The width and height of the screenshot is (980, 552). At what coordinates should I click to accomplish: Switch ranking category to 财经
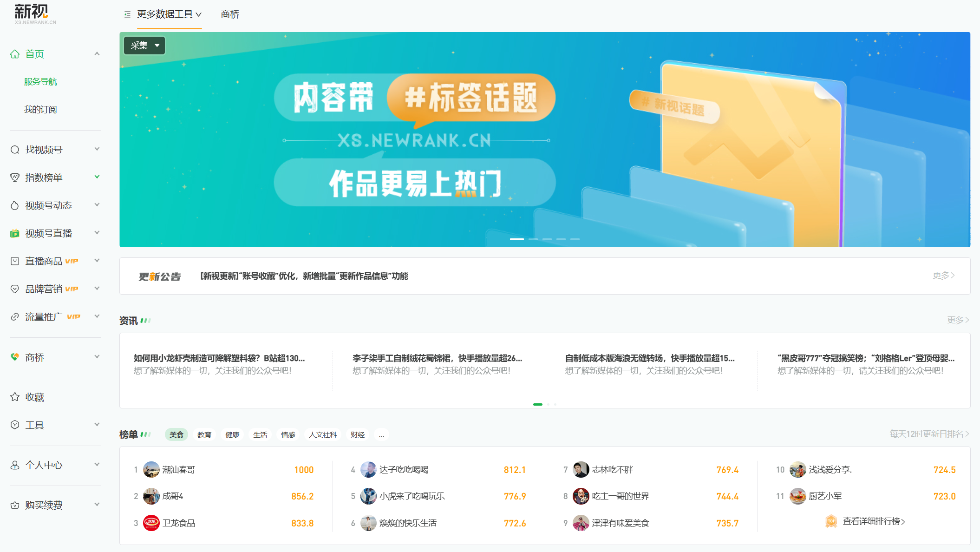click(x=358, y=434)
